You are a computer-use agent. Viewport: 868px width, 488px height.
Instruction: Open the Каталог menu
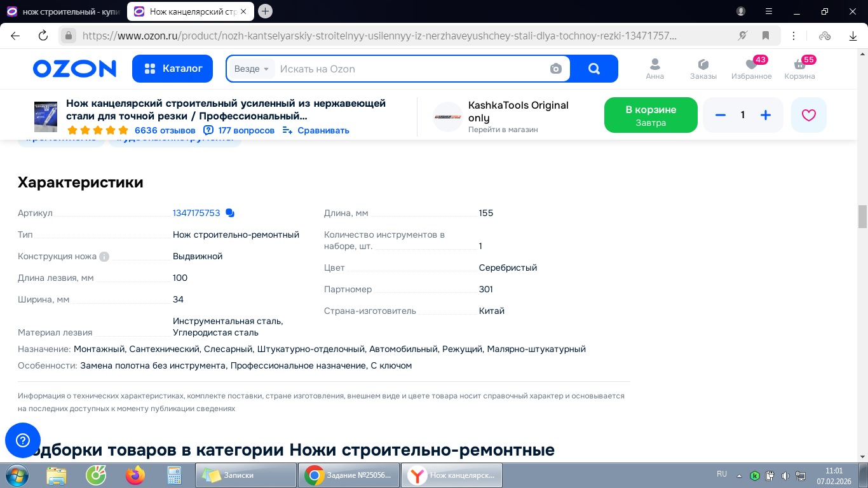(x=173, y=69)
